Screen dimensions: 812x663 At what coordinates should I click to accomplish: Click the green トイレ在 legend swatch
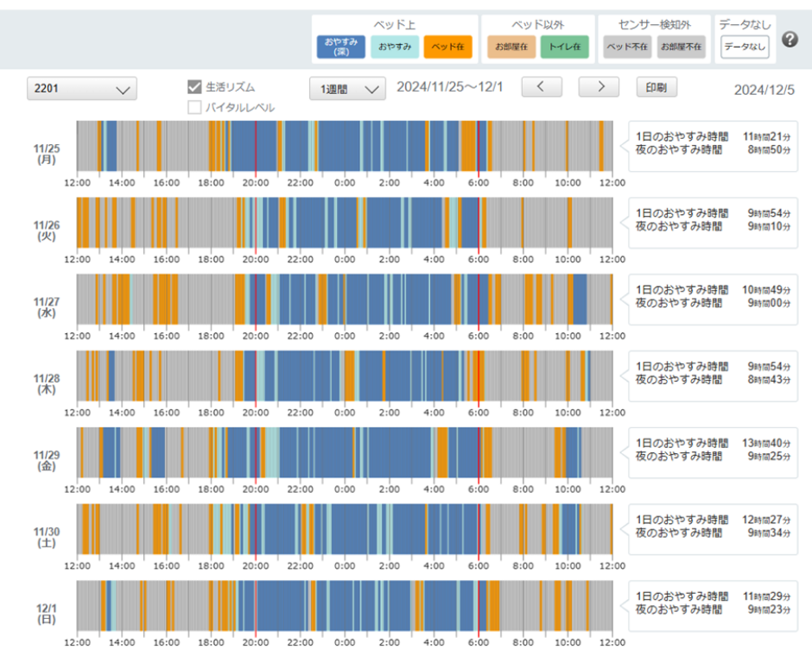564,47
